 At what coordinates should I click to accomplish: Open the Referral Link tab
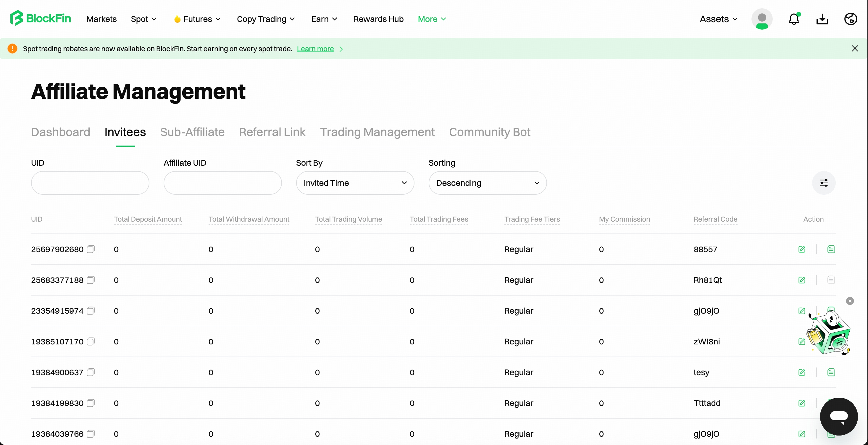(272, 132)
